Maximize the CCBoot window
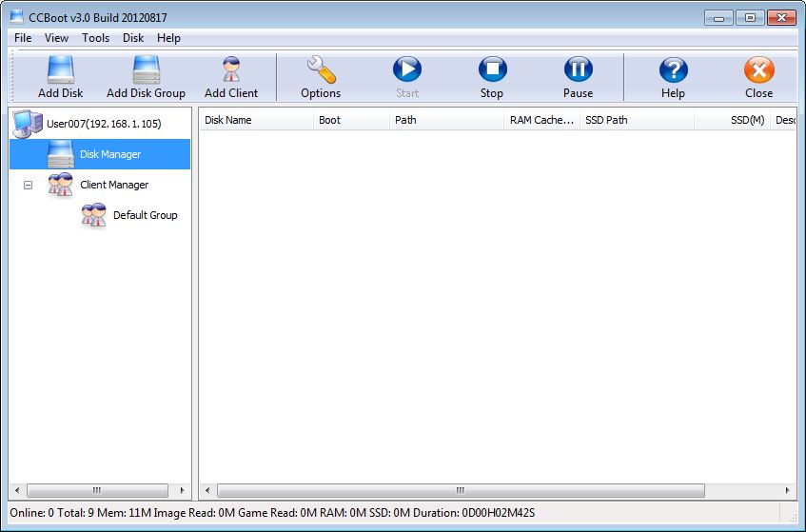This screenshot has width=806, height=532. pyautogui.click(x=750, y=18)
